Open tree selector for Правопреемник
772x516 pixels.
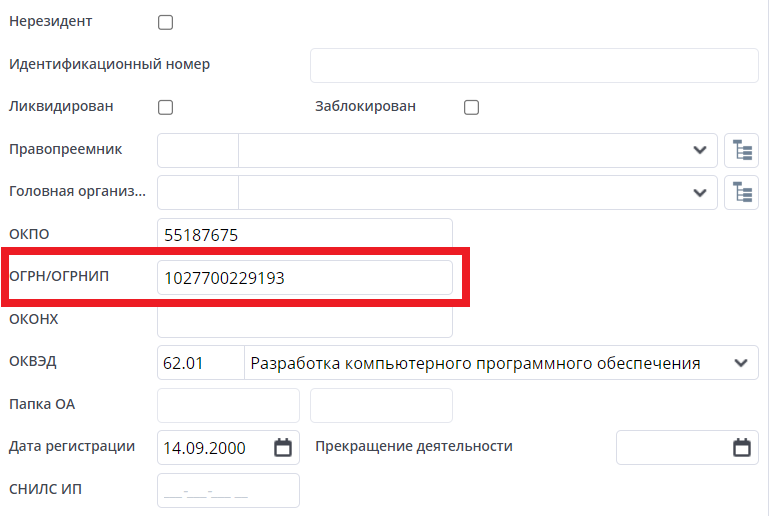tap(741, 150)
